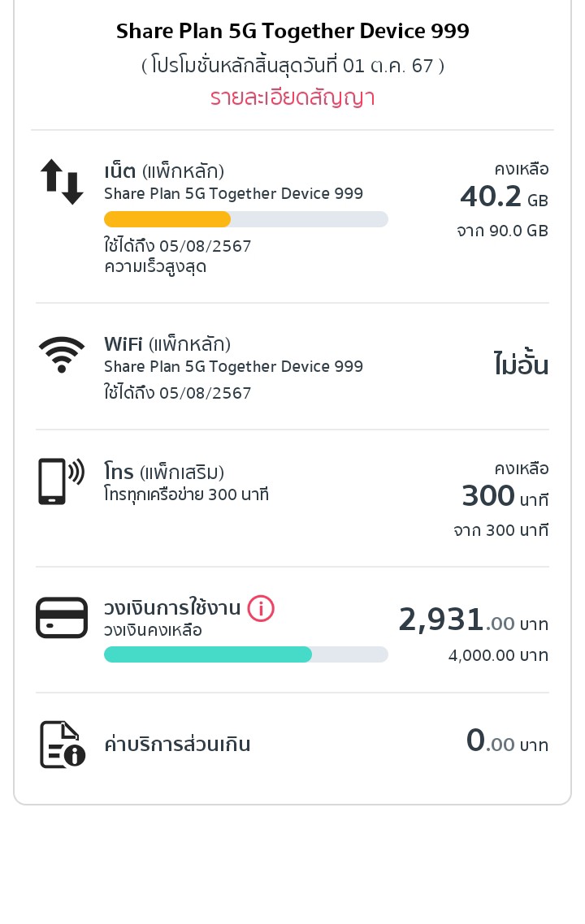Viewport: 585px width, 924px height.
Task: Click the โทร (แพ็กเสริม) heading
Action: [164, 472]
